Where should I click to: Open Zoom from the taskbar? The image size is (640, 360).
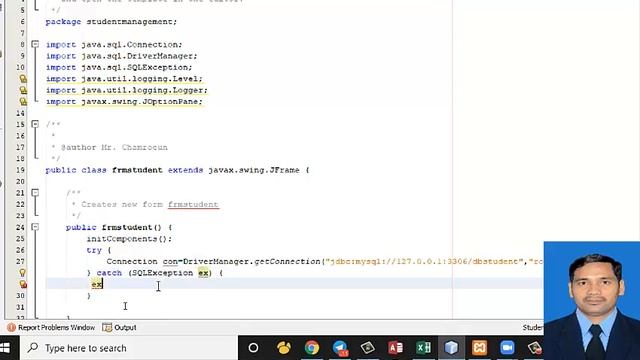507,348
